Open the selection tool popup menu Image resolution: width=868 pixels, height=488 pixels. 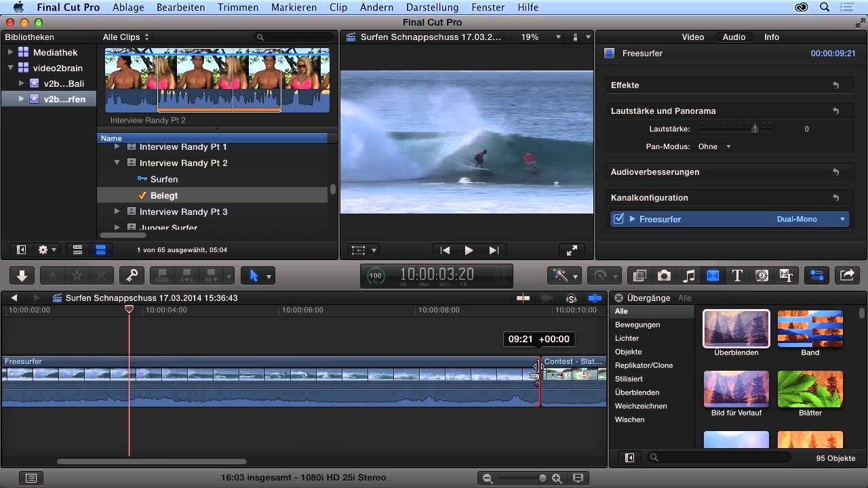tap(269, 276)
